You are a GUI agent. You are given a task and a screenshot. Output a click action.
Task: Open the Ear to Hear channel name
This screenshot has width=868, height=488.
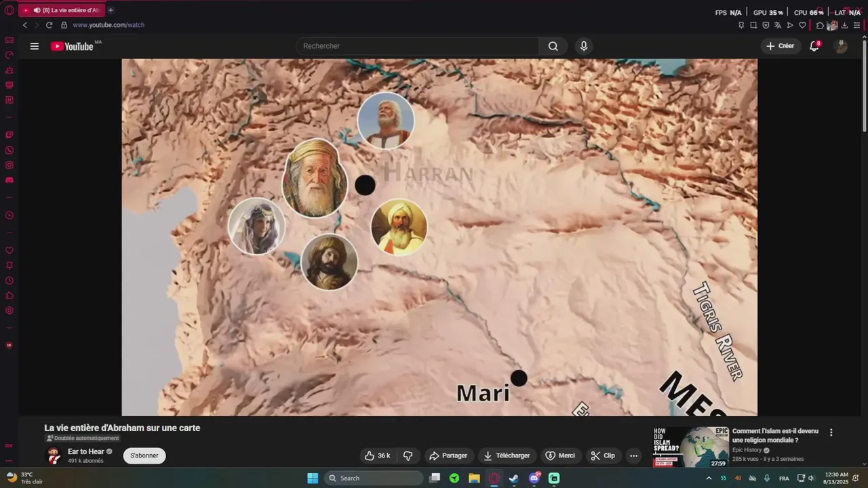click(86, 451)
